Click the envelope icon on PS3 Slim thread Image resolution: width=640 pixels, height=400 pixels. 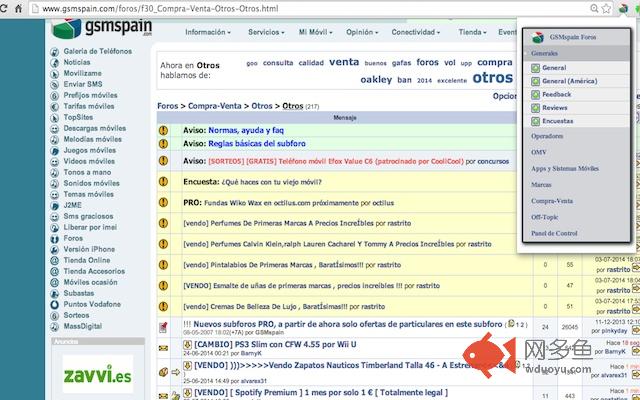[163, 348]
